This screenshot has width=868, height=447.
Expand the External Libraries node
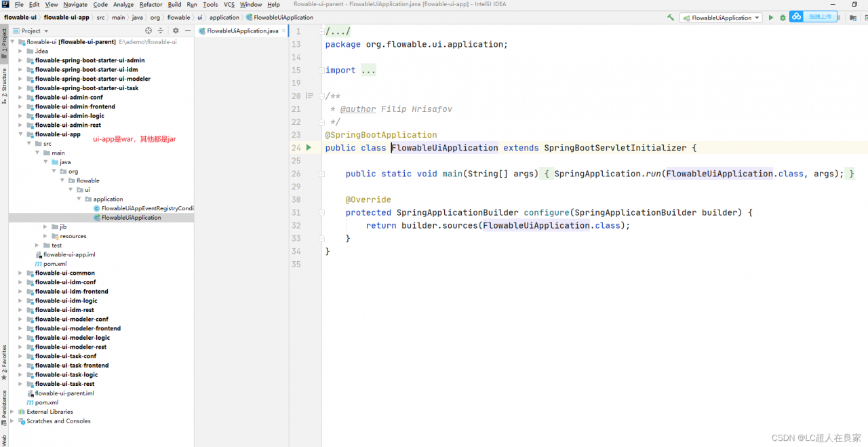12,412
